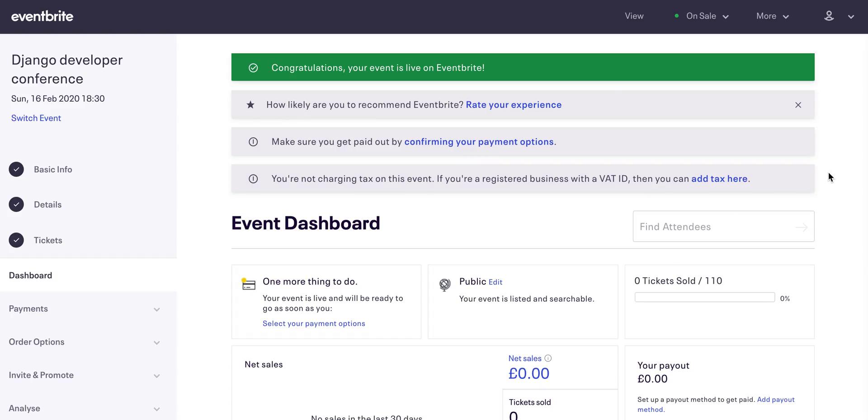Go to Tickets step

[48, 240]
